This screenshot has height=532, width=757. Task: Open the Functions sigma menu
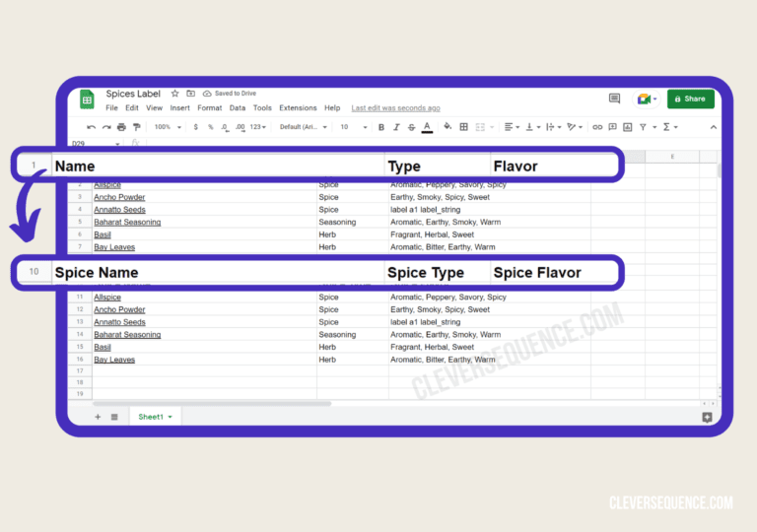pos(670,127)
